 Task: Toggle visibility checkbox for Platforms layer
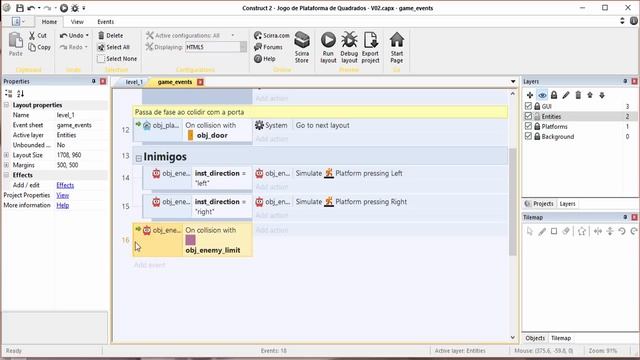click(x=528, y=126)
